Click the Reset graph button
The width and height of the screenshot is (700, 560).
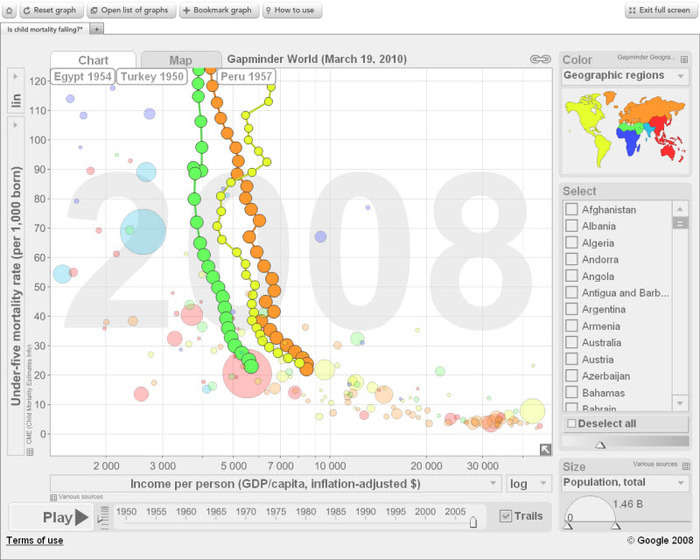(51, 10)
